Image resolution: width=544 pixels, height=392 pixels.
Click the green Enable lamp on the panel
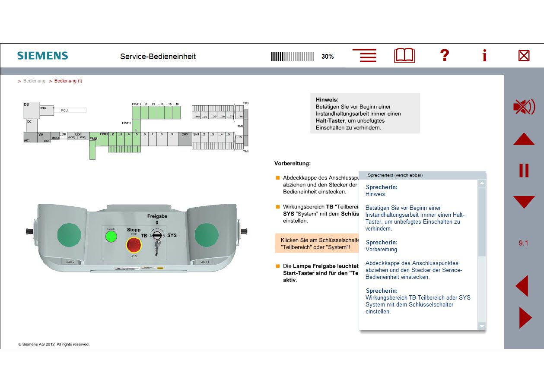(111, 236)
